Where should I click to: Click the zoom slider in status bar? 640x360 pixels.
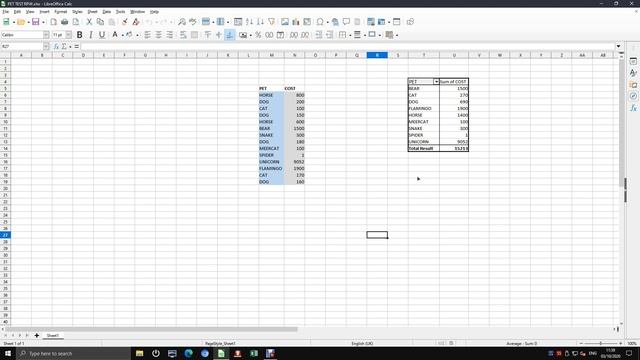[601, 343]
